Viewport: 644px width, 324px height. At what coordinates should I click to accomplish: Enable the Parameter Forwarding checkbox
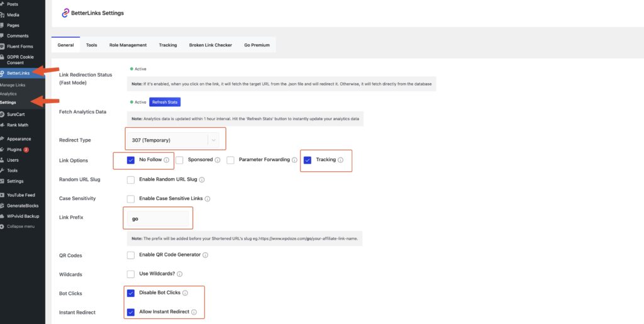(230, 160)
